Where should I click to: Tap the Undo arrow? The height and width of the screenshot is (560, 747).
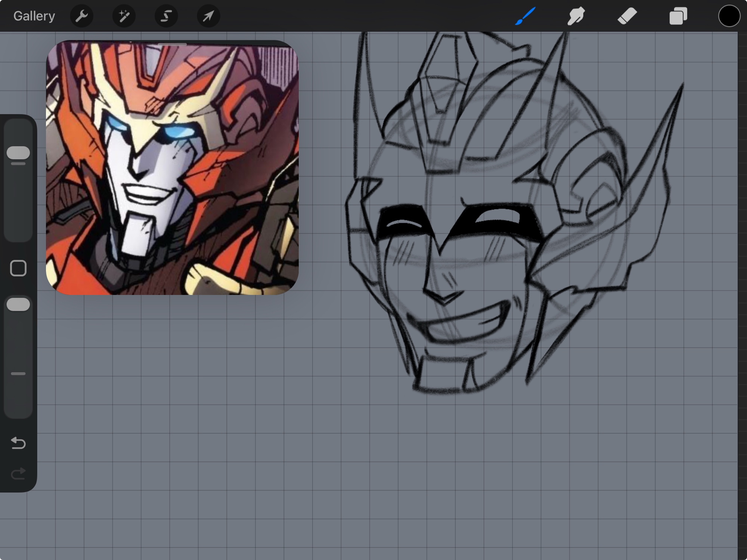tap(18, 443)
